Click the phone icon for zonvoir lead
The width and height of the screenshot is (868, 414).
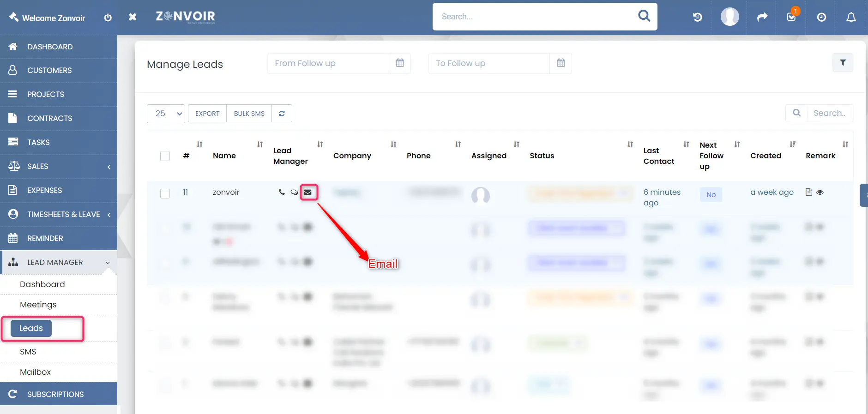(282, 192)
